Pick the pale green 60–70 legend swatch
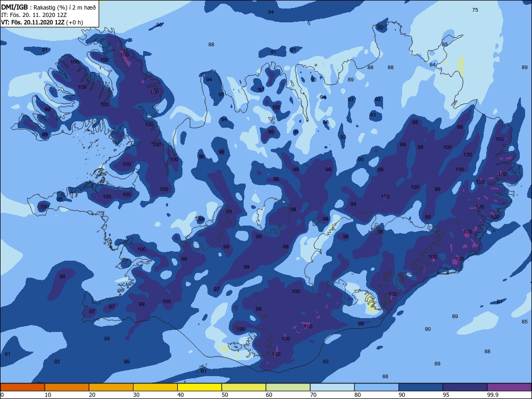 pos(288,387)
